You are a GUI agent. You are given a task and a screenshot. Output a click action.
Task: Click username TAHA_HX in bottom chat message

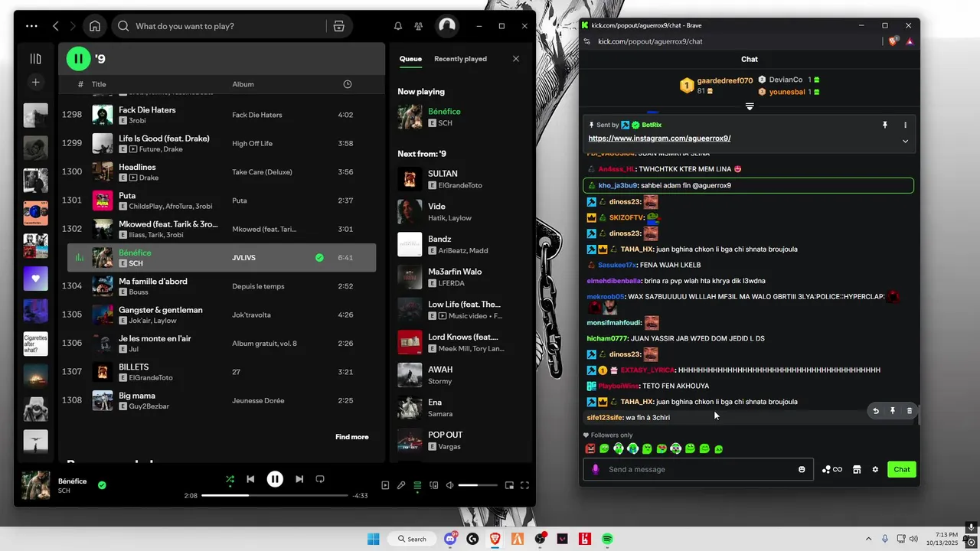[637, 402]
